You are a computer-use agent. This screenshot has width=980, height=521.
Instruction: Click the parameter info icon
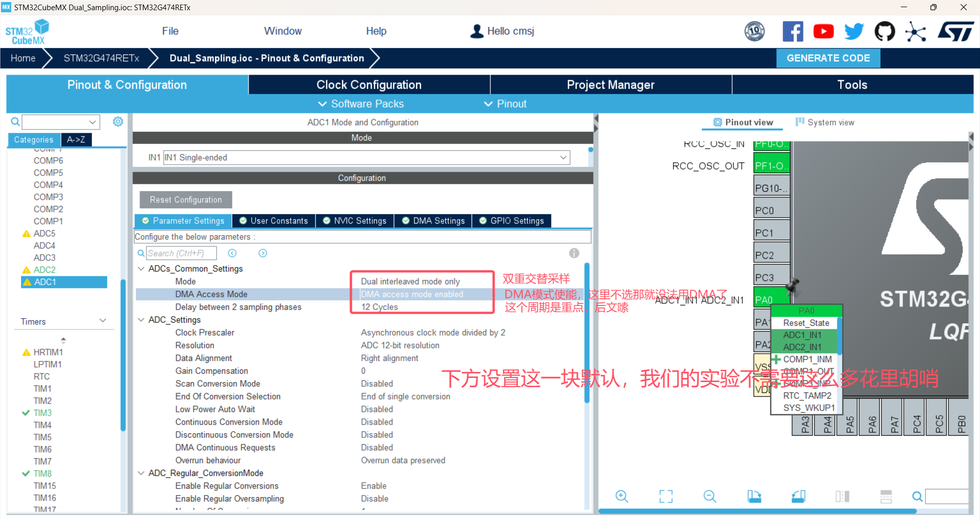point(574,253)
